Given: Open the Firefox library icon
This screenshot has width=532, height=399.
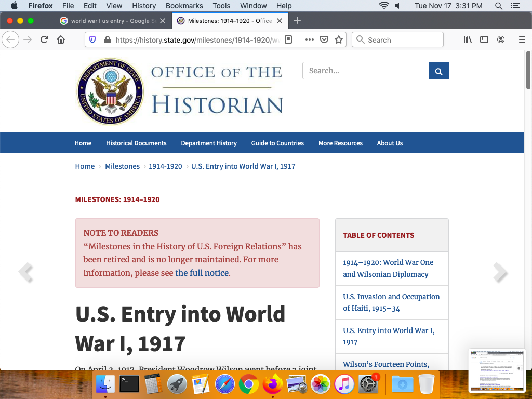Looking at the screenshot, I should pos(468,40).
